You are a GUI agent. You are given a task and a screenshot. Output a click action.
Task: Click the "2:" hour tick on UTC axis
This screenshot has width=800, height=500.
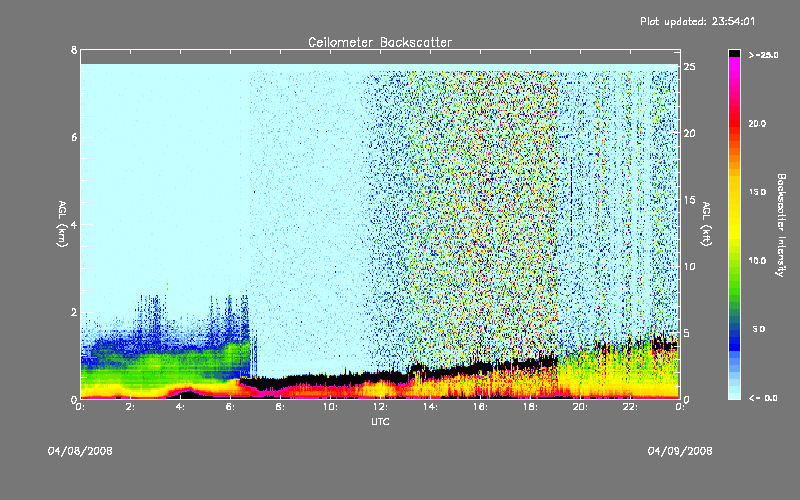pos(130,407)
